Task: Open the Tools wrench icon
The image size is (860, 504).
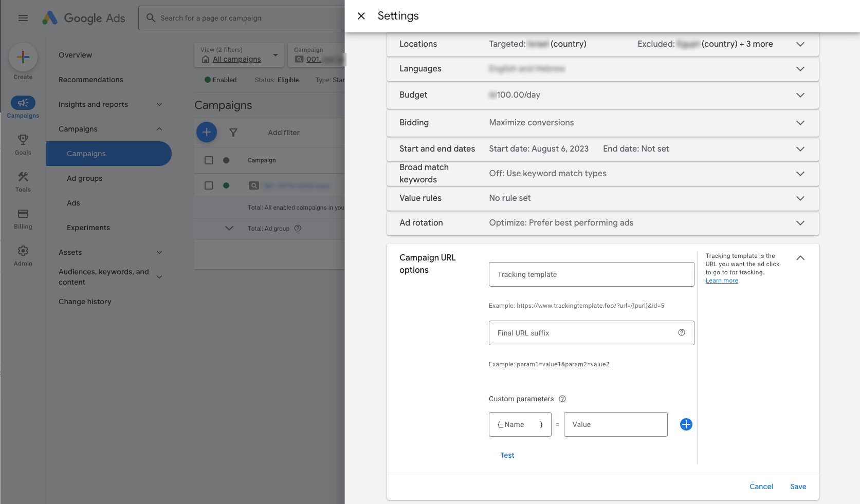Action: (23, 177)
